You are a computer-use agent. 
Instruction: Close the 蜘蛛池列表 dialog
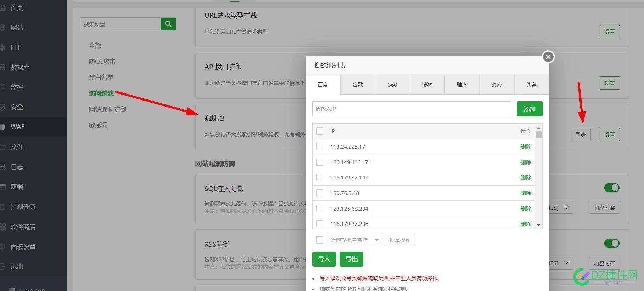548,57
